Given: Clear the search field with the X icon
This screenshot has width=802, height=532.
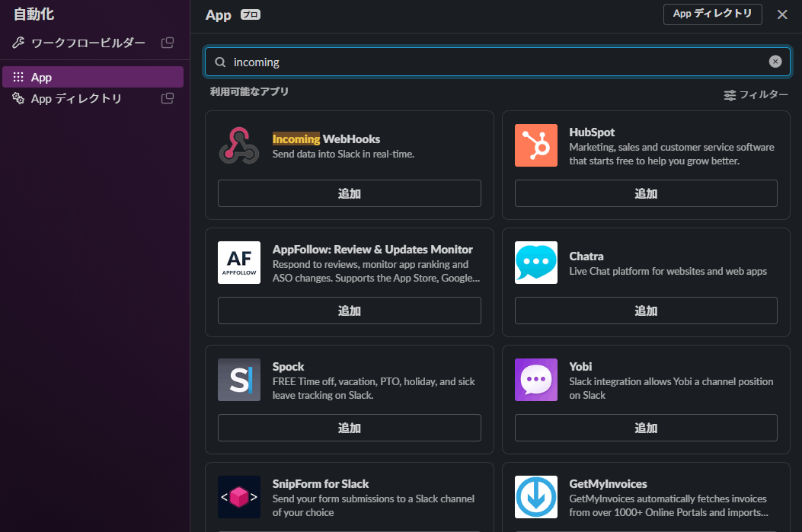Looking at the screenshot, I should coord(775,62).
